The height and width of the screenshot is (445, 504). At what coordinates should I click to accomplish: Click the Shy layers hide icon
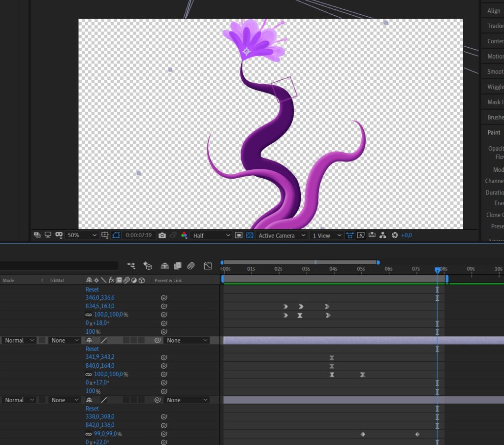164,266
